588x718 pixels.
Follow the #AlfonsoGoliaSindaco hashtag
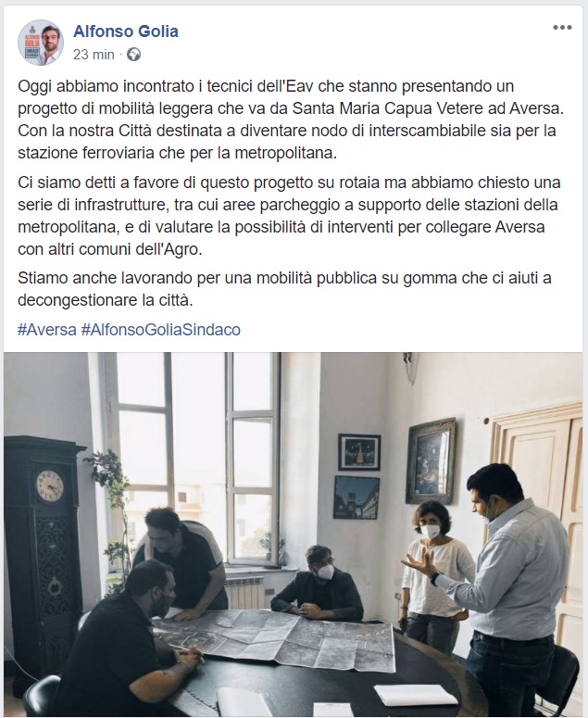(x=160, y=330)
